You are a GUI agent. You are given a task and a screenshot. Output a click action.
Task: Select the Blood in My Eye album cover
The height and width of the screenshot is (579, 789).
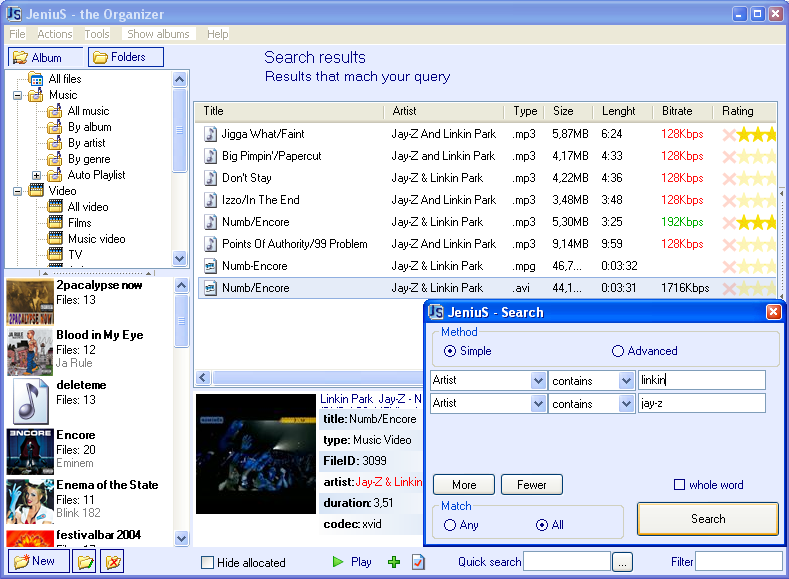coord(30,352)
